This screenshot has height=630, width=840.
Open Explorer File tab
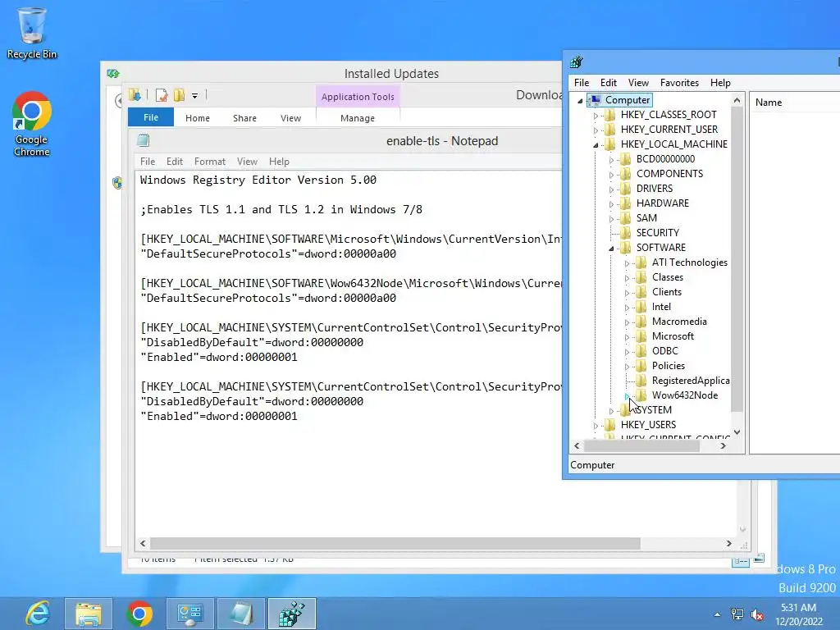pos(151,117)
